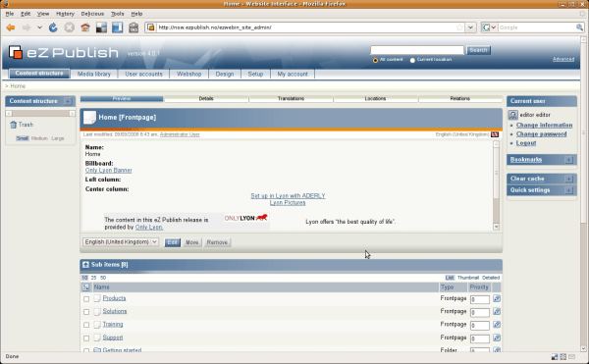The image size is (589, 364).
Task: Open the address bar URL history dropdown
Action: click(x=470, y=27)
